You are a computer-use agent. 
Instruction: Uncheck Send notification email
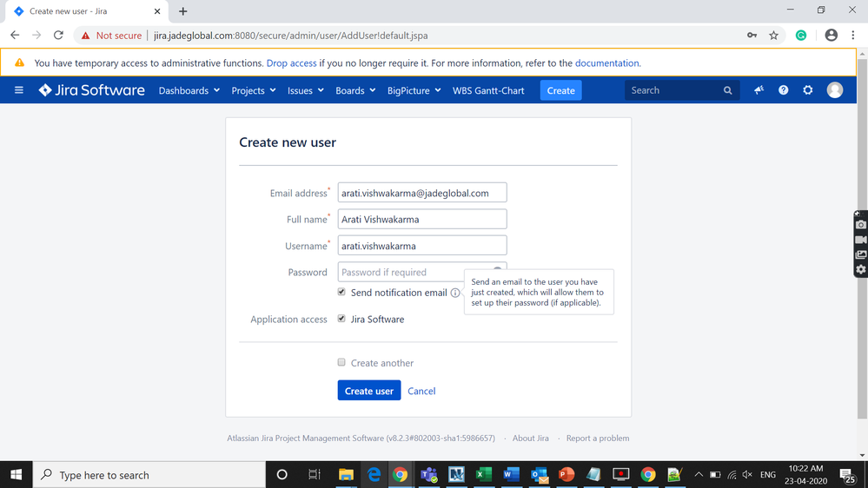point(341,292)
